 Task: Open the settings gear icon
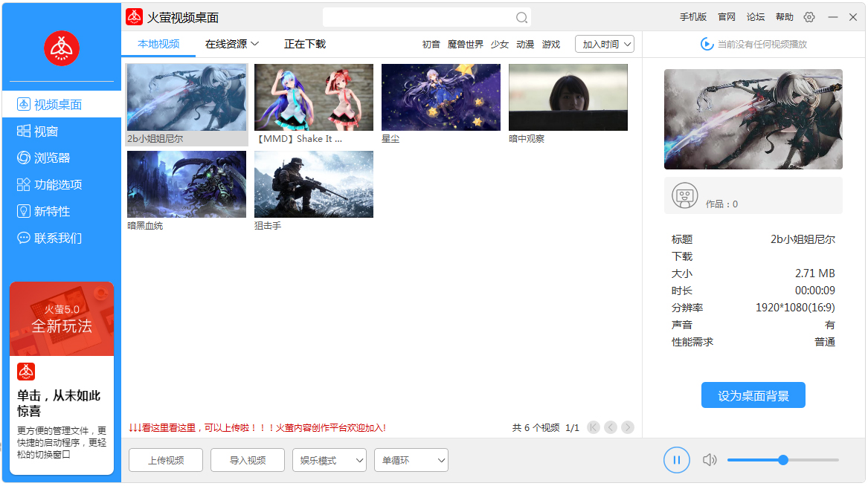tap(808, 16)
